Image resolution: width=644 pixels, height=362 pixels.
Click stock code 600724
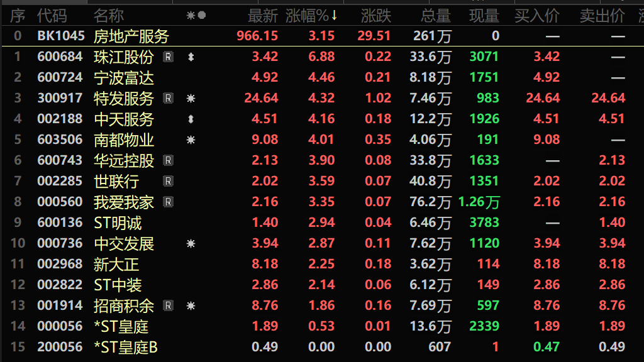[60, 77]
